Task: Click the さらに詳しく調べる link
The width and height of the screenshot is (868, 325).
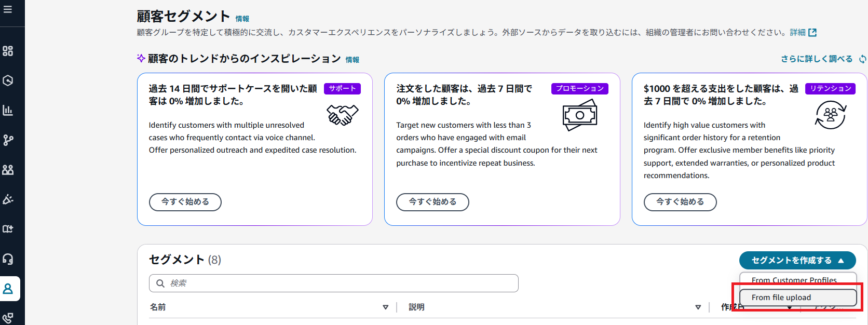Action: (817, 59)
